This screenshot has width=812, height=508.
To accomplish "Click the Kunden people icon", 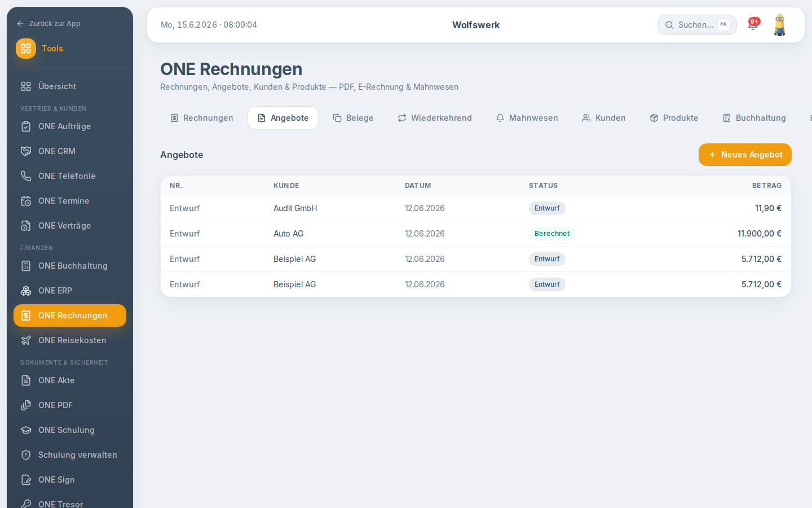I will [586, 118].
